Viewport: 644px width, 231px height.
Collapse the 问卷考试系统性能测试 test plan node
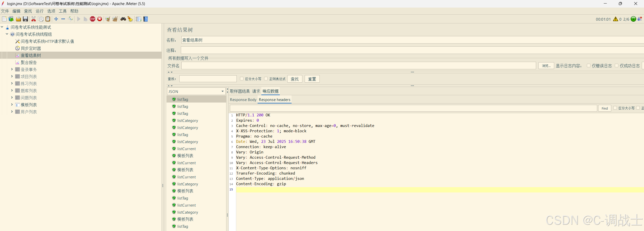(x=2, y=27)
